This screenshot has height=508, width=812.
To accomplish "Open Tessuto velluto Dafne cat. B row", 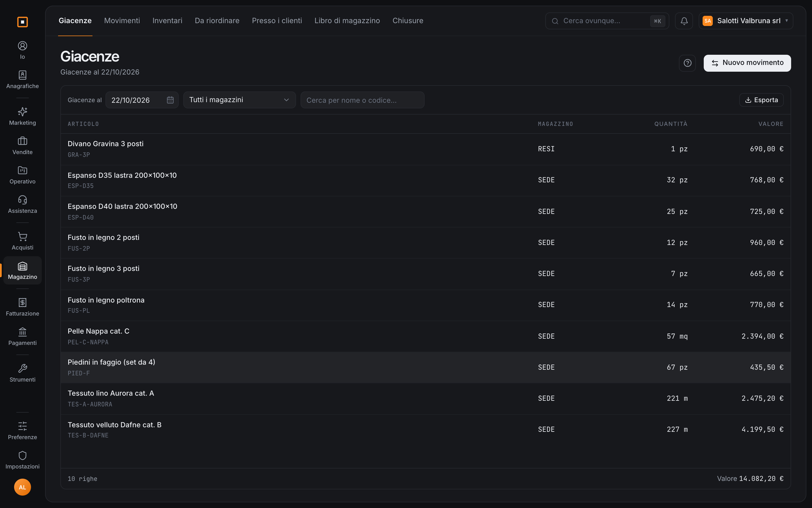I will coord(425,430).
